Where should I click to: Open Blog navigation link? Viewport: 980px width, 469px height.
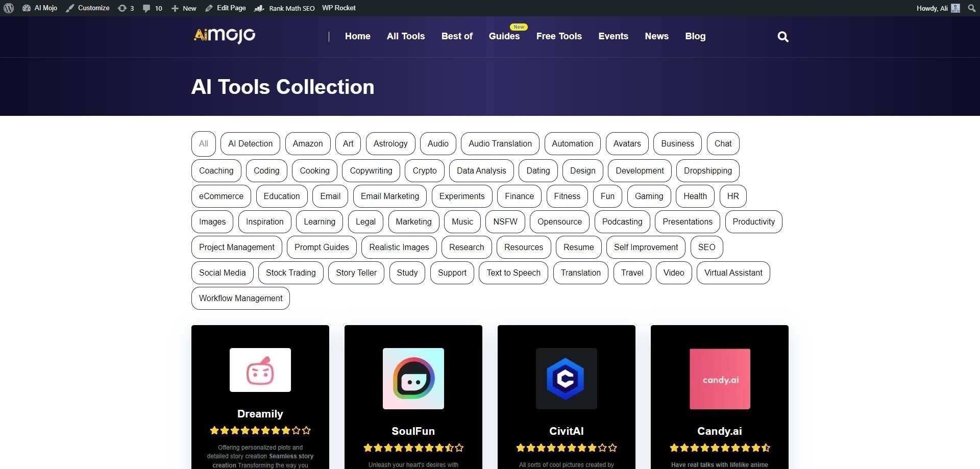[x=695, y=36]
